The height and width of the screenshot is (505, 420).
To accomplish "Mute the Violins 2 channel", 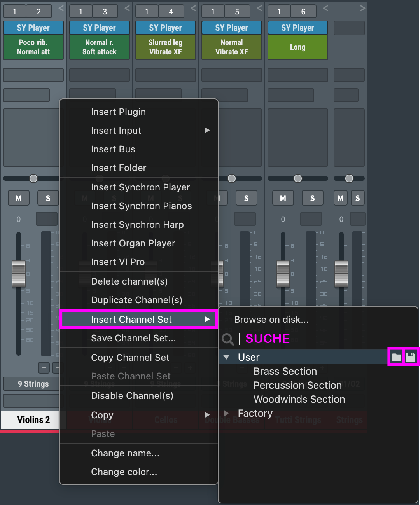I will coord(18,198).
